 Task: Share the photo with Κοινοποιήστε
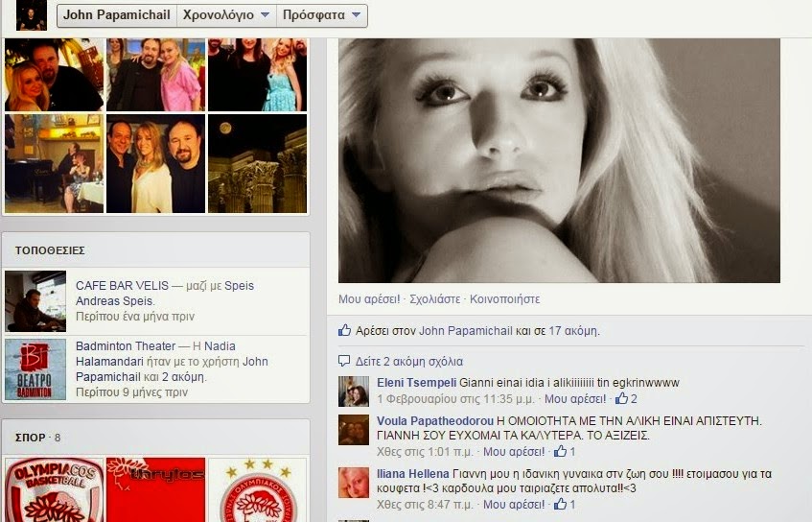click(x=504, y=299)
